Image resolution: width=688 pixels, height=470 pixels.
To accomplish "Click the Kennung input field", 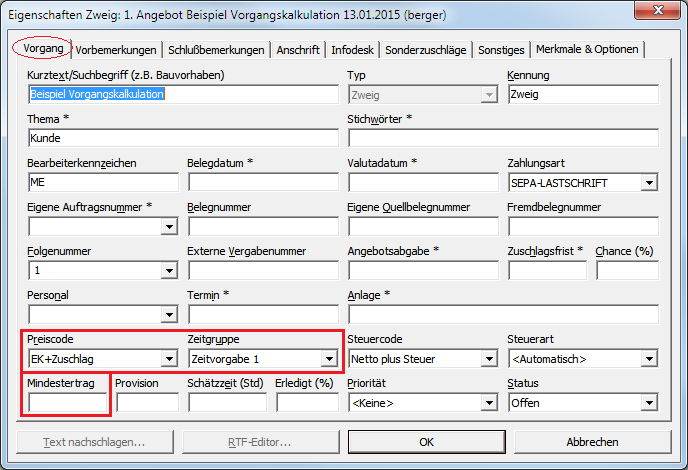I will [x=582, y=95].
